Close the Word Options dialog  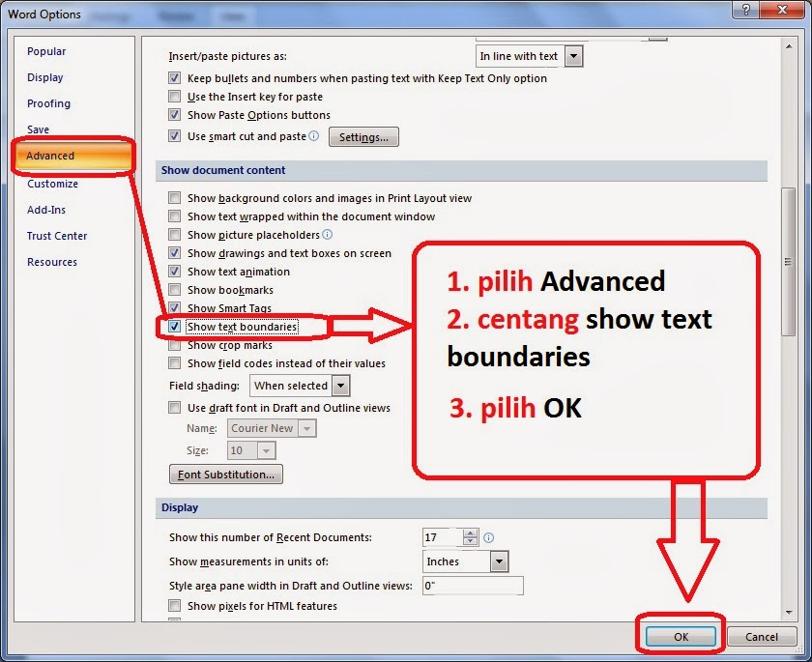click(783, 10)
